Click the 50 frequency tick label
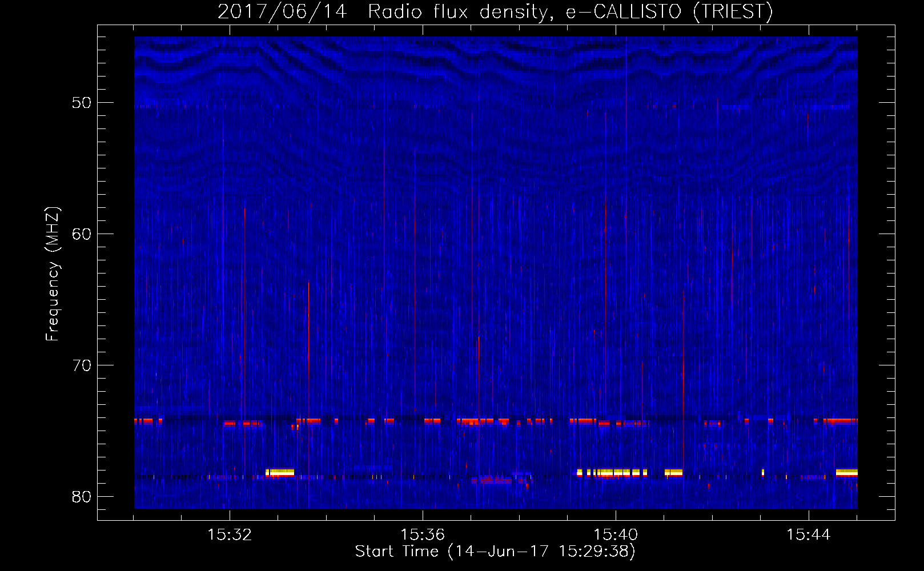 [82, 103]
